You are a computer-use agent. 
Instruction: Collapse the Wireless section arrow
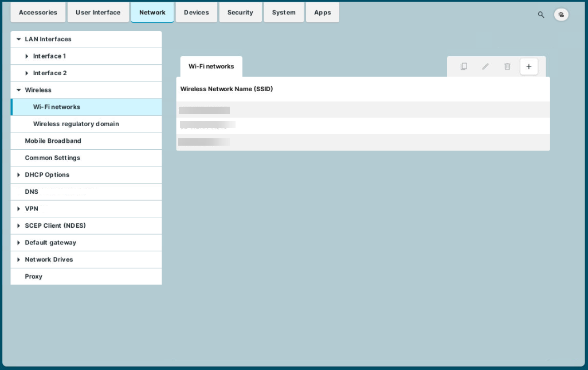pos(19,90)
